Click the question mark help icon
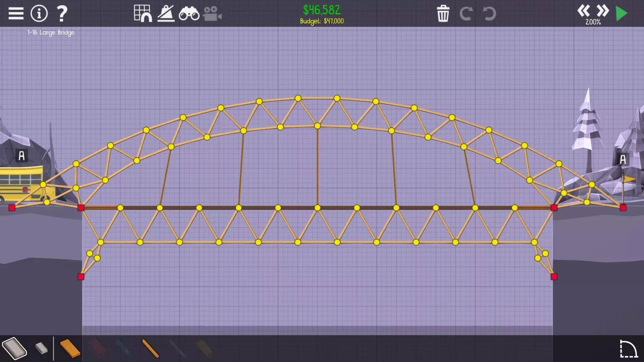The image size is (644, 362). (62, 13)
